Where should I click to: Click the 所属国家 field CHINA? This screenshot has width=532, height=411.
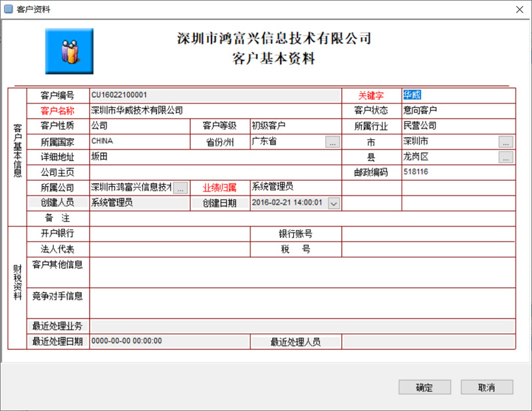pyautogui.click(x=140, y=142)
